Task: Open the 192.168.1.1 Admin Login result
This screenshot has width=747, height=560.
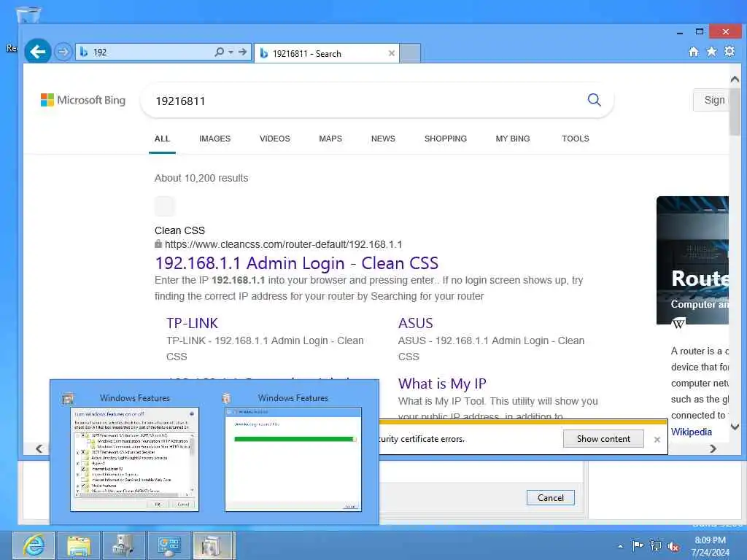Action: click(296, 262)
